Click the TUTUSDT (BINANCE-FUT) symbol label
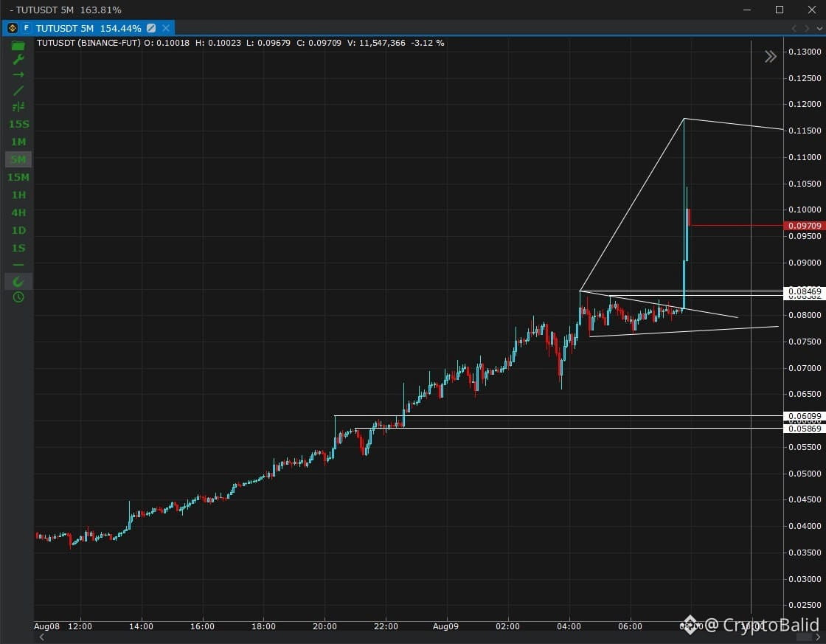 (x=88, y=43)
